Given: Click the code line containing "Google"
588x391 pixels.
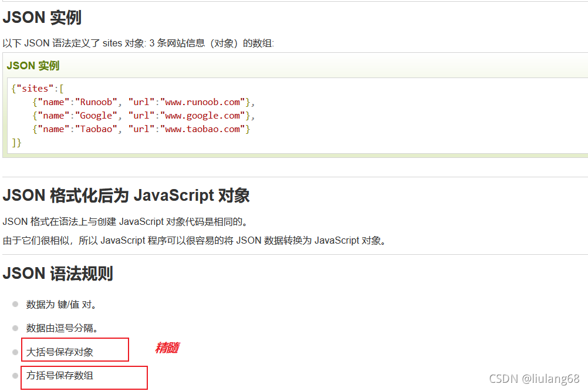Looking at the screenshot, I should 144,116.
